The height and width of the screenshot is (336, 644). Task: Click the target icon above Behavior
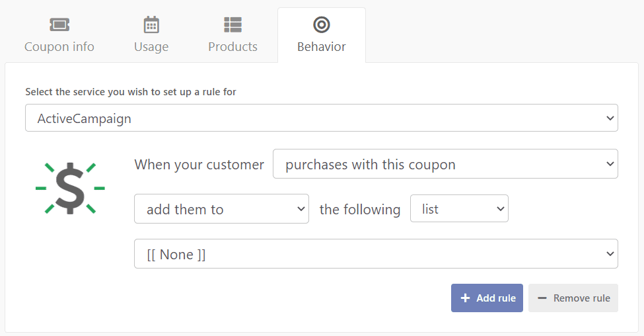point(322,24)
